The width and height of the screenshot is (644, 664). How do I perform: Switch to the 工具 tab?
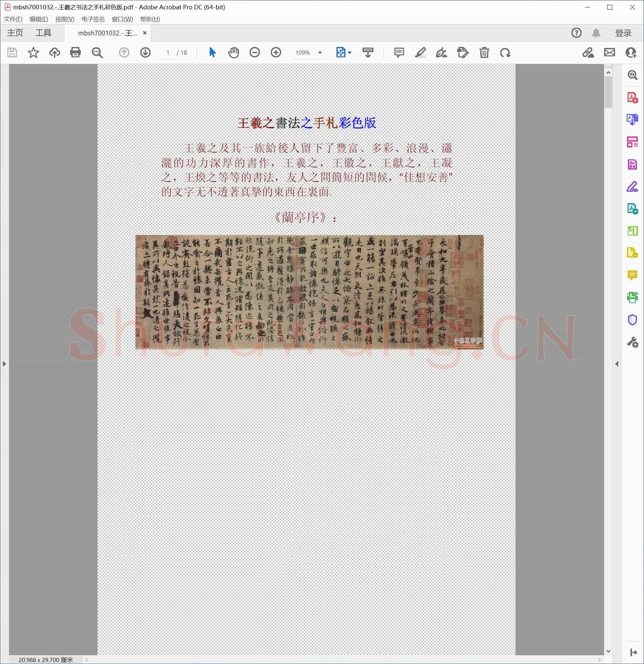[43, 33]
